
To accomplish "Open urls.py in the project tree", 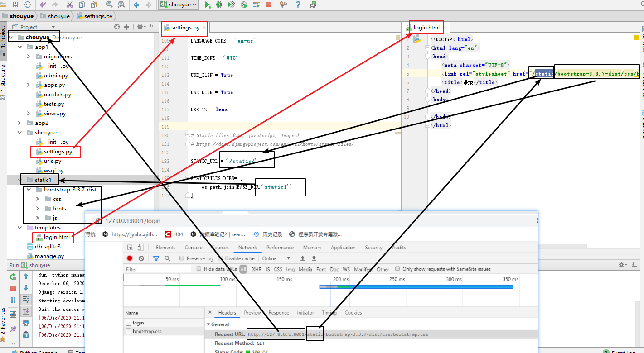I will [x=53, y=161].
